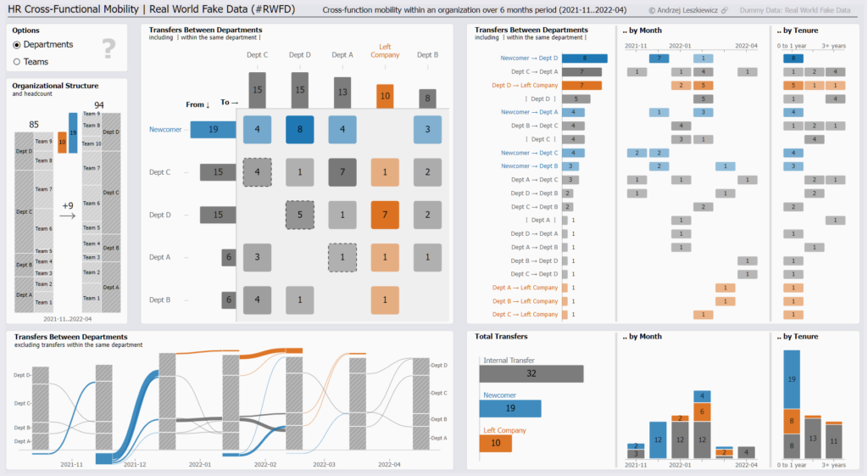This screenshot has width=868, height=476.
Task: Select the Internal Transfer bar showing 32
Action: (x=531, y=373)
